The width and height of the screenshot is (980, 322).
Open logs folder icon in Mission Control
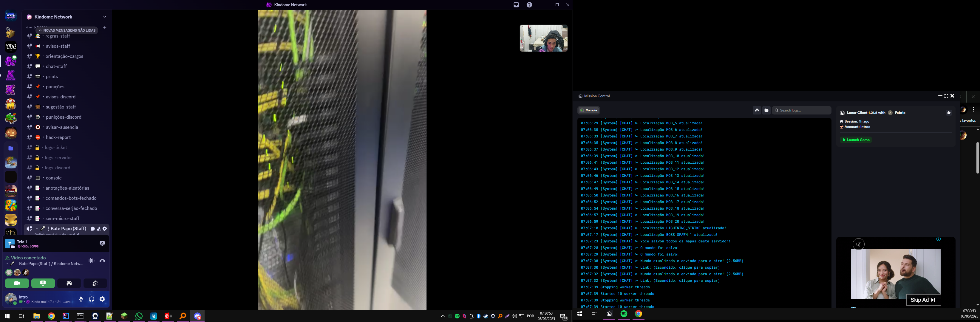(766, 110)
